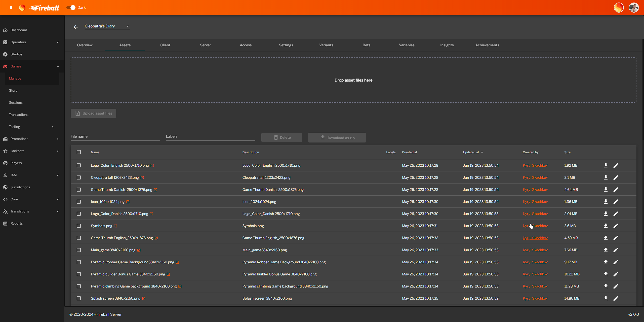Collapse the sidebar with the menu icon

10,8
